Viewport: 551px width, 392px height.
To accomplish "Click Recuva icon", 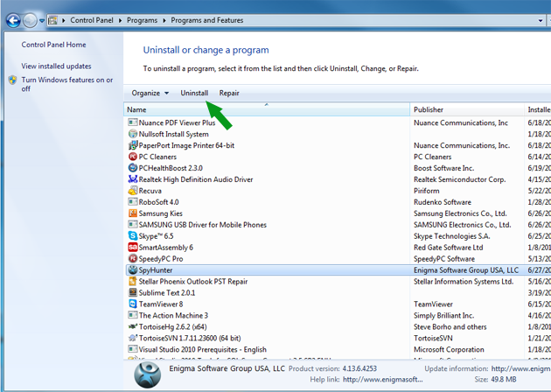I will point(133,191).
